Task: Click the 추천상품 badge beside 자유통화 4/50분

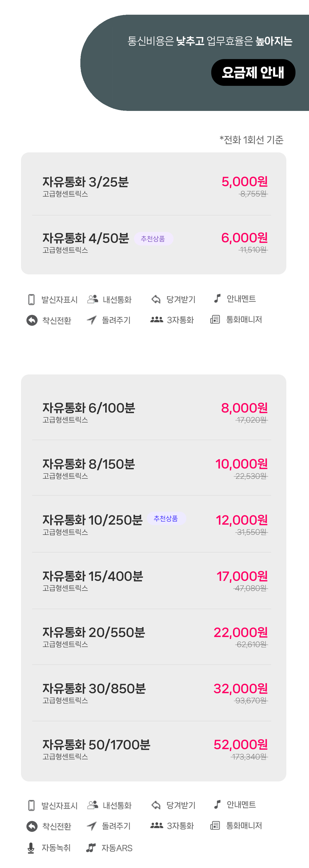Action: click(x=153, y=238)
